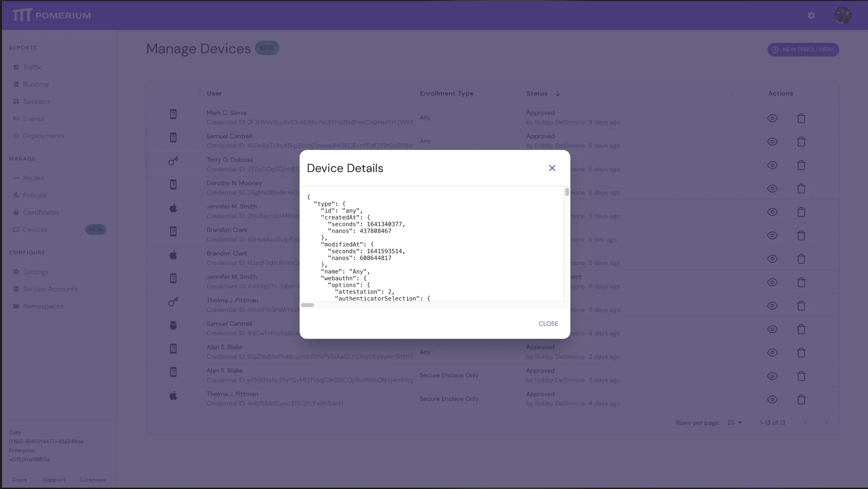Open Rows per page dropdown

click(734, 422)
